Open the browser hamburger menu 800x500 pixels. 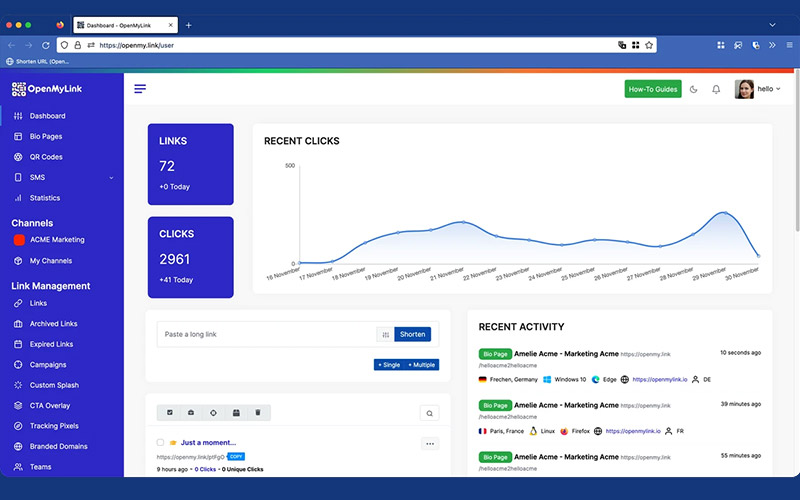click(x=789, y=45)
